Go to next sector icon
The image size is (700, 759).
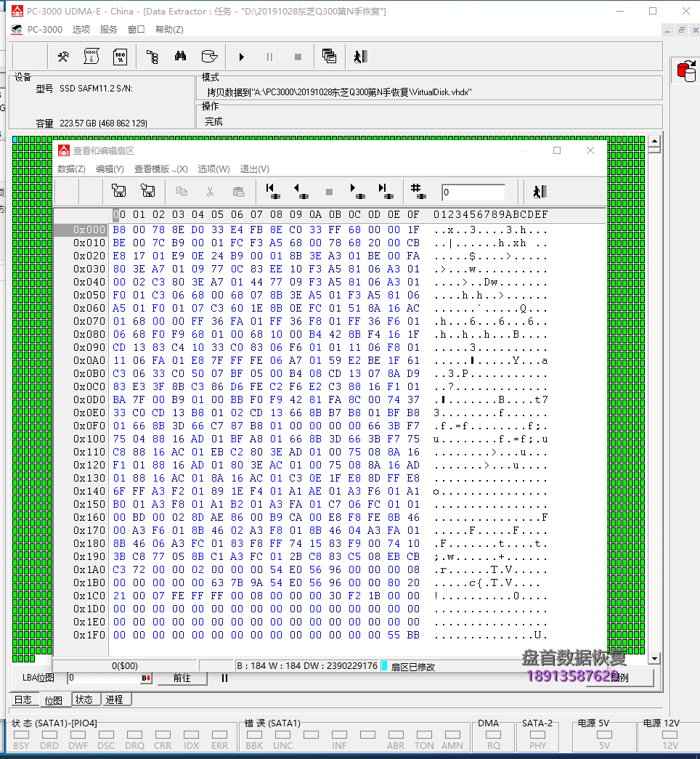[x=358, y=191]
